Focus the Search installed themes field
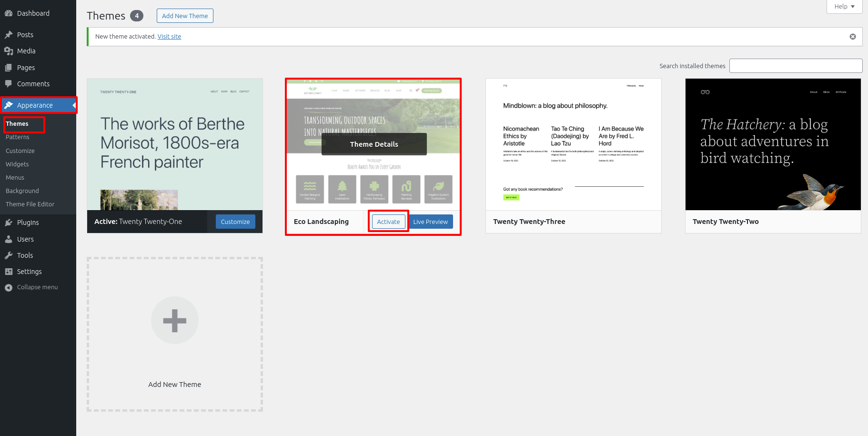This screenshot has width=868, height=436. 796,66
